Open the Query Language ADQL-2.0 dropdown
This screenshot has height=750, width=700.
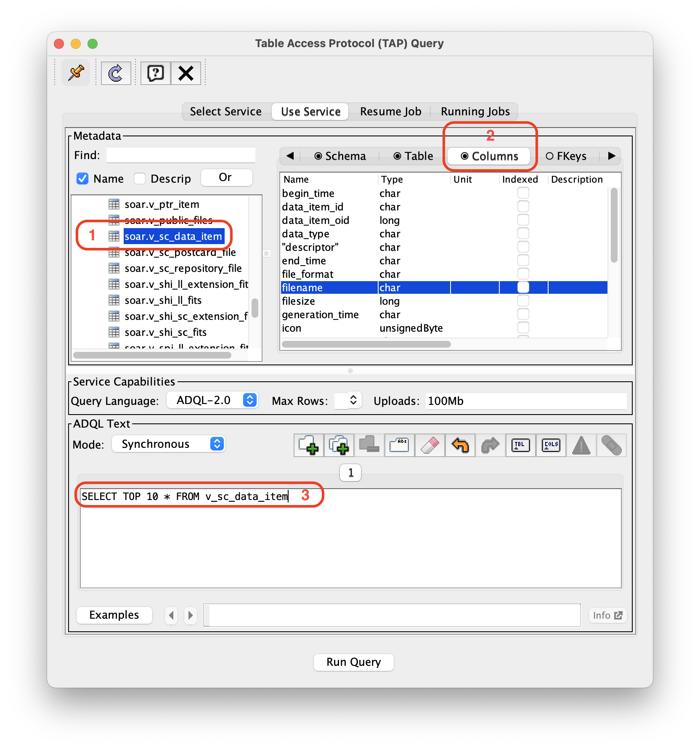click(x=212, y=400)
